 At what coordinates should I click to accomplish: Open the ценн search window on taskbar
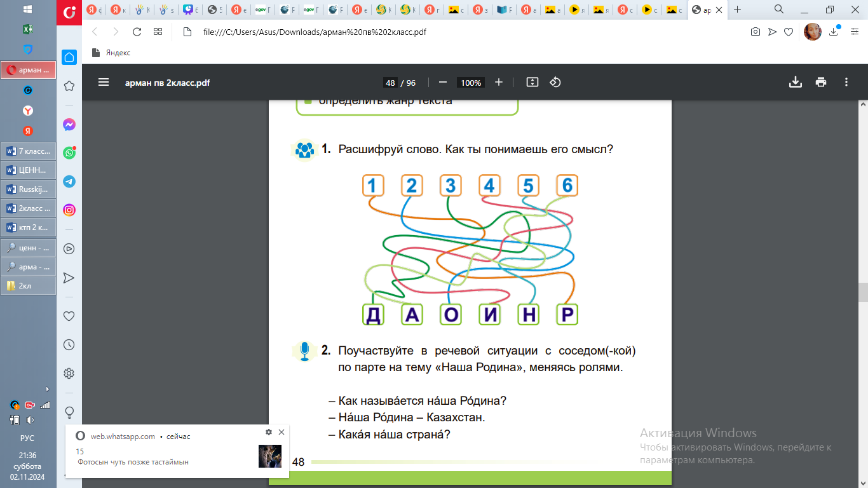28,248
